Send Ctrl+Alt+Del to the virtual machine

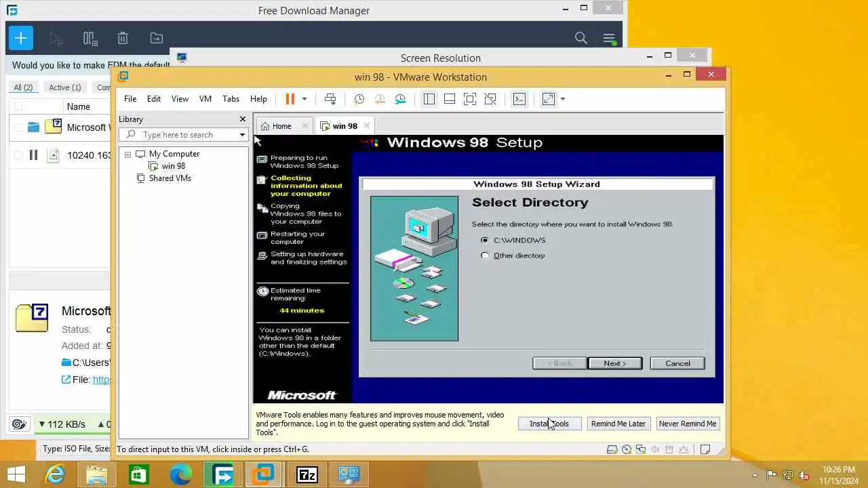coord(330,99)
